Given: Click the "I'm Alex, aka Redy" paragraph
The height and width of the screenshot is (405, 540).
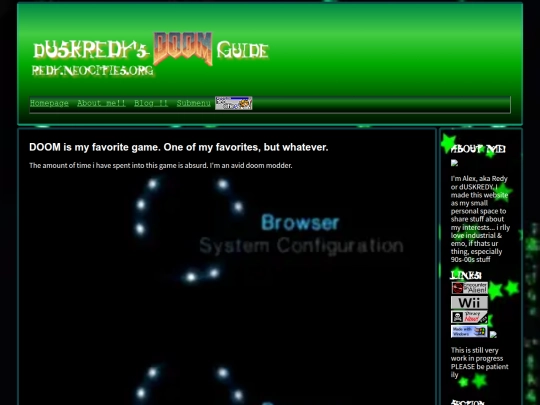Looking at the screenshot, I should coord(480,219).
